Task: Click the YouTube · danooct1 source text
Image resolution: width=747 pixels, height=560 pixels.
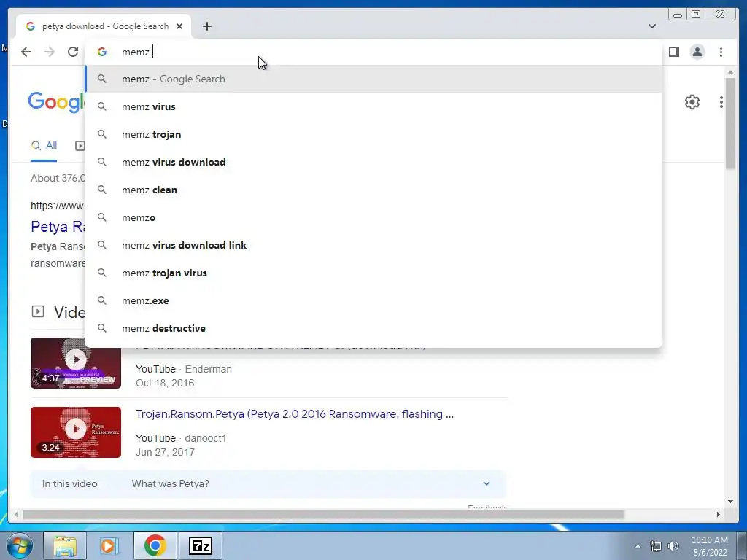Action: pyautogui.click(x=181, y=438)
